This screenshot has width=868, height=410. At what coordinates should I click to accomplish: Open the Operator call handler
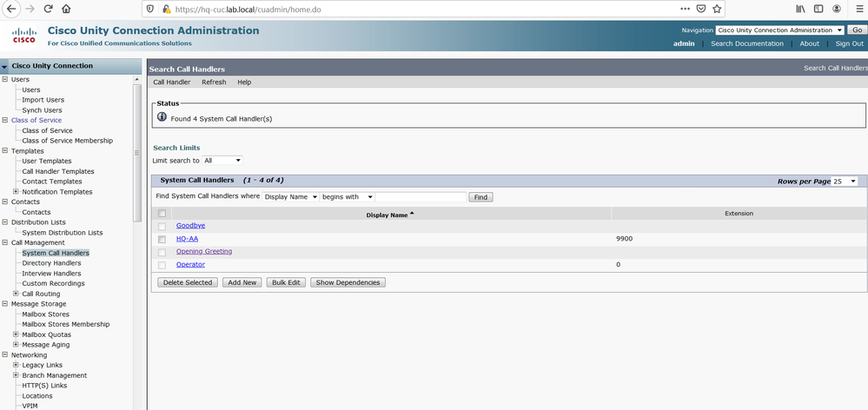(190, 264)
